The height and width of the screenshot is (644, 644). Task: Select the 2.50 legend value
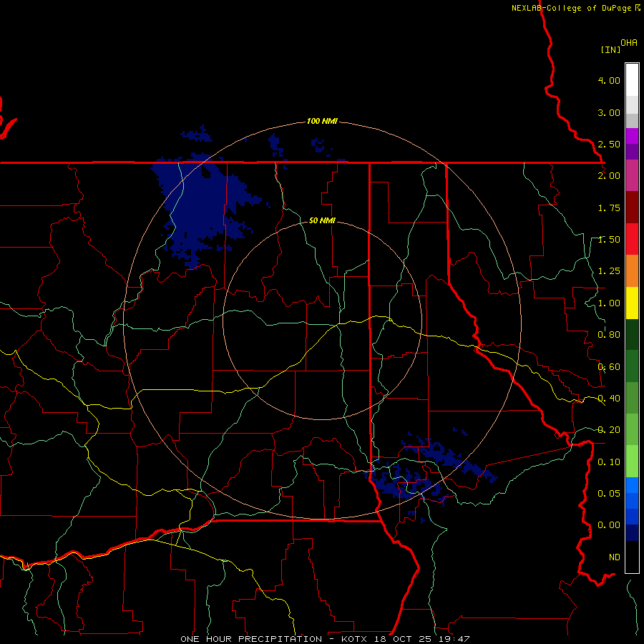609,144
